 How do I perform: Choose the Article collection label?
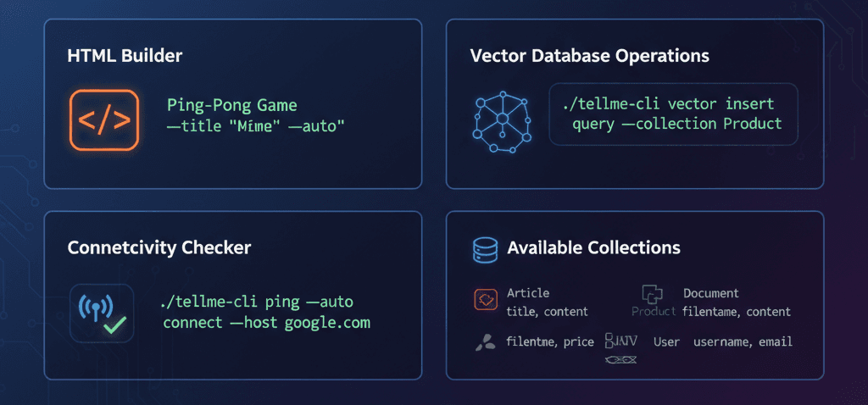(x=528, y=293)
